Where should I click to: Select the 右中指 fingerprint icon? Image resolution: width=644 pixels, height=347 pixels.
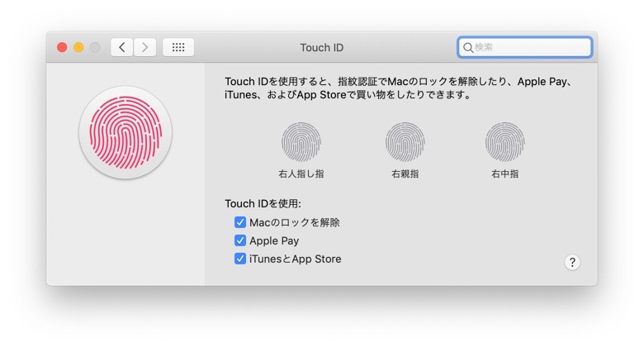click(504, 142)
